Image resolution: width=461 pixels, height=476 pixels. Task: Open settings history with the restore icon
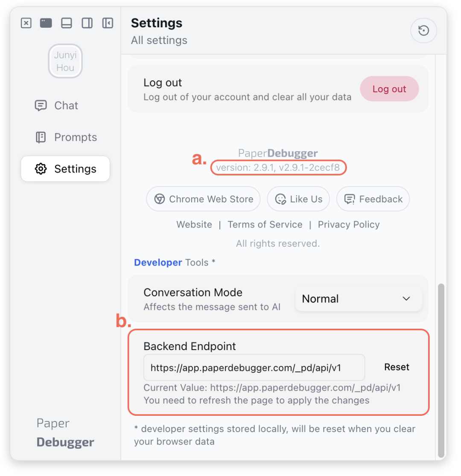pos(423,30)
